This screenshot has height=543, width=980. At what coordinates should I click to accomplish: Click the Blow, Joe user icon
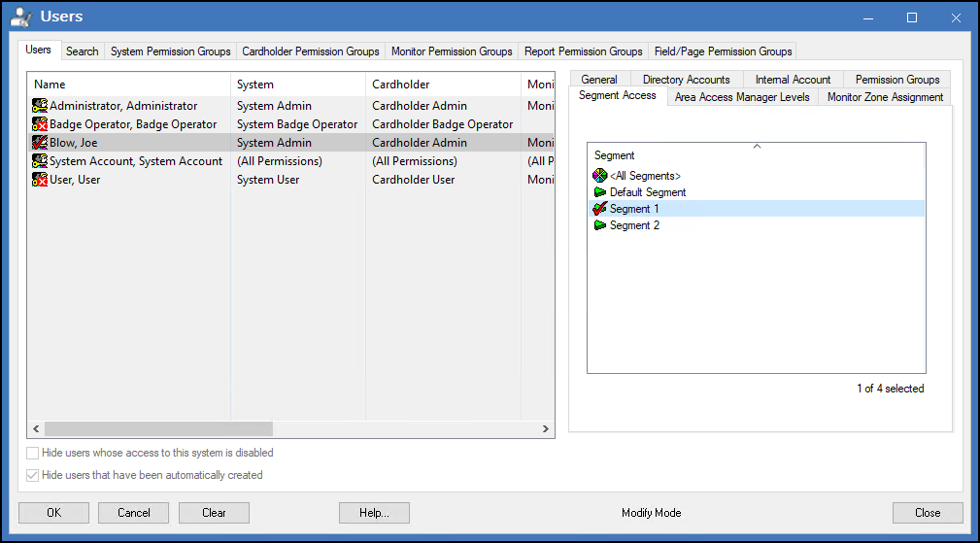click(40, 143)
